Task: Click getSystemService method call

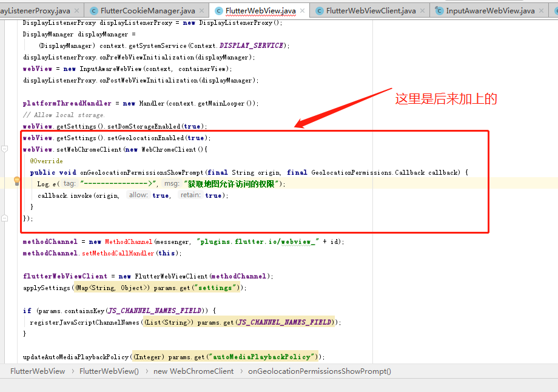Action: click(157, 46)
